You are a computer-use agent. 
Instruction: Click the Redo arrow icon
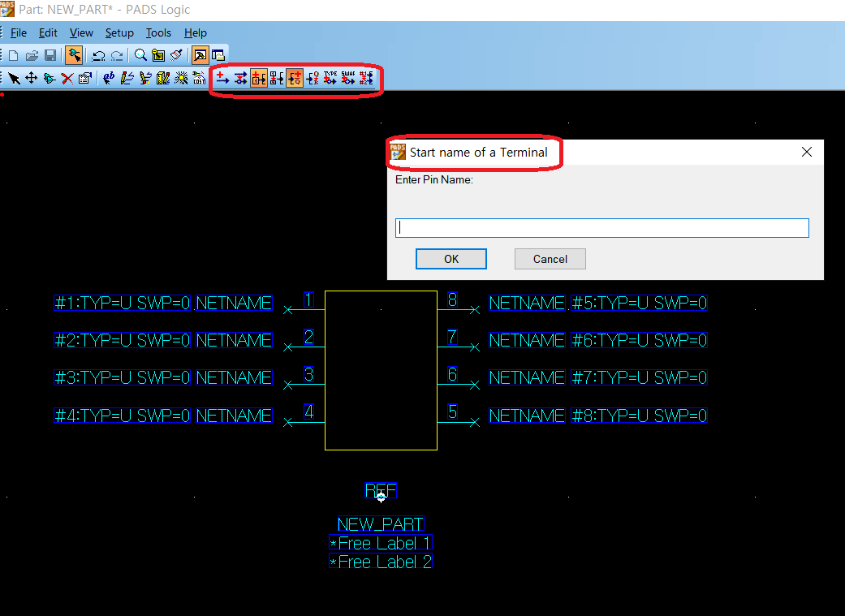coord(117,55)
